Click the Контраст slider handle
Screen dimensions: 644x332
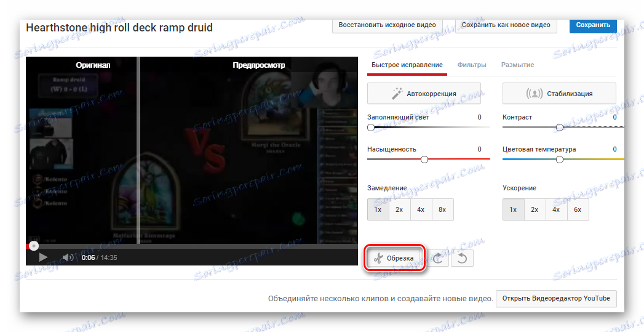(x=559, y=128)
